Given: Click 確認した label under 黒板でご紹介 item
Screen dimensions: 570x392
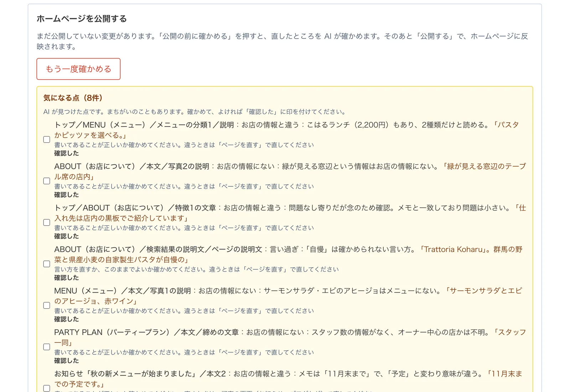Looking at the screenshot, I should (x=67, y=236).
